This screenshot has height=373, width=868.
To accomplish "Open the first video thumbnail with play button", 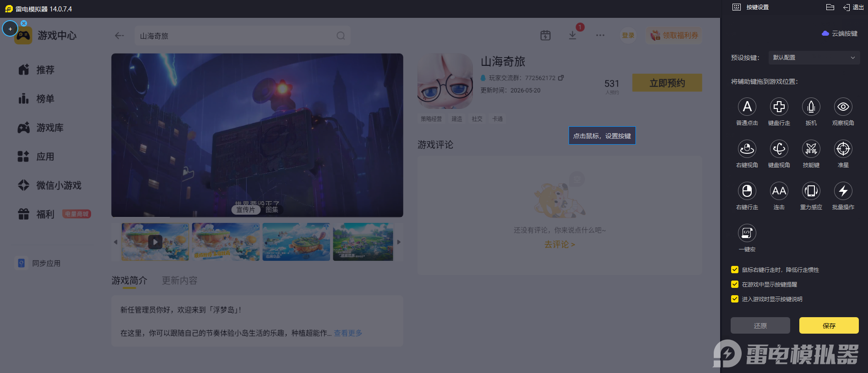I will point(155,242).
